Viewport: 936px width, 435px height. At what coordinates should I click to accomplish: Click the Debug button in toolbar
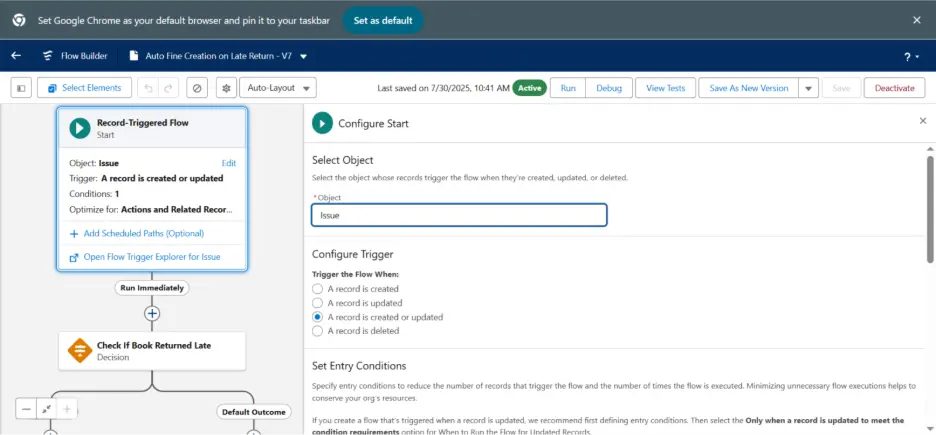point(608,88)
